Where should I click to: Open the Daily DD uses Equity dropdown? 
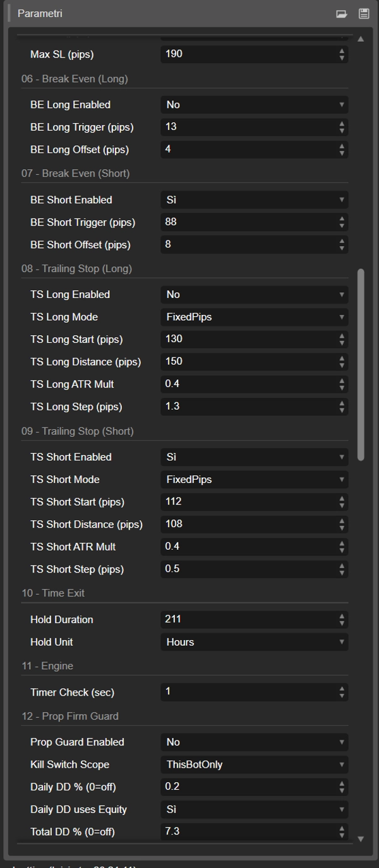pyautogui.click(x=254, y=809)
